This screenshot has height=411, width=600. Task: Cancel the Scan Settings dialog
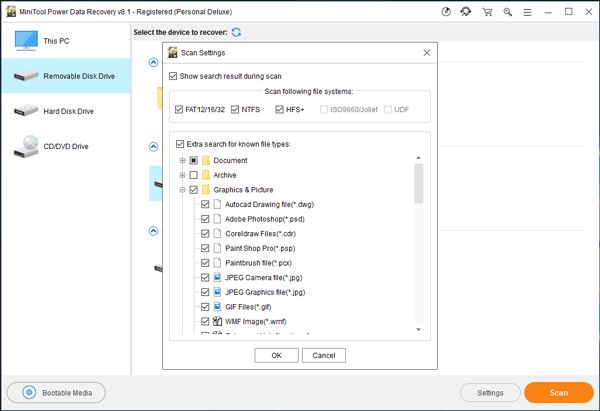point(324,355)
